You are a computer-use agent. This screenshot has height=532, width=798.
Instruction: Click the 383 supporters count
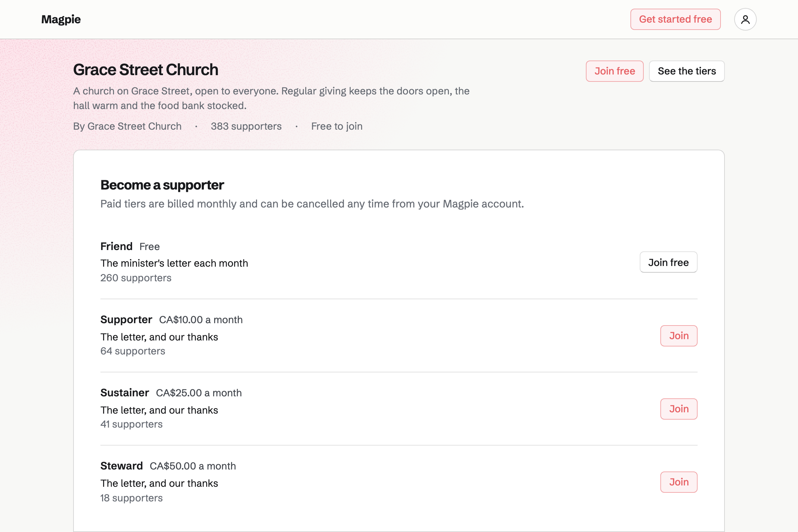click(246, 126)
